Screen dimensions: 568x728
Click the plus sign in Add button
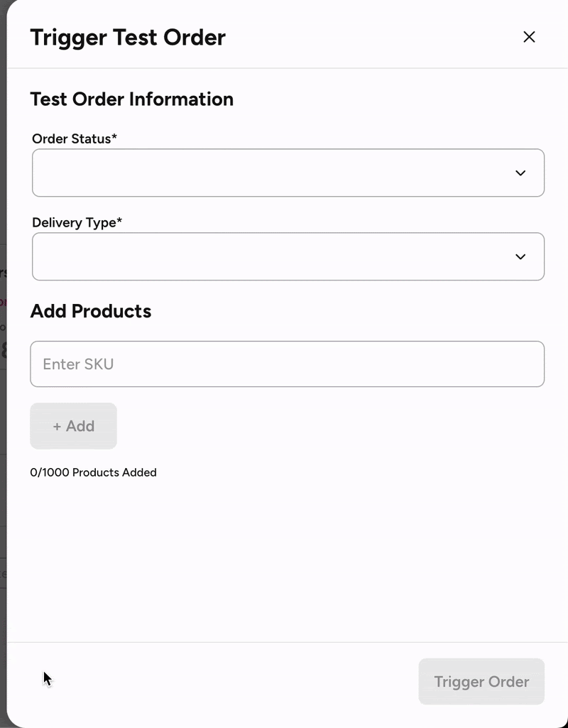tap(58, 426)
